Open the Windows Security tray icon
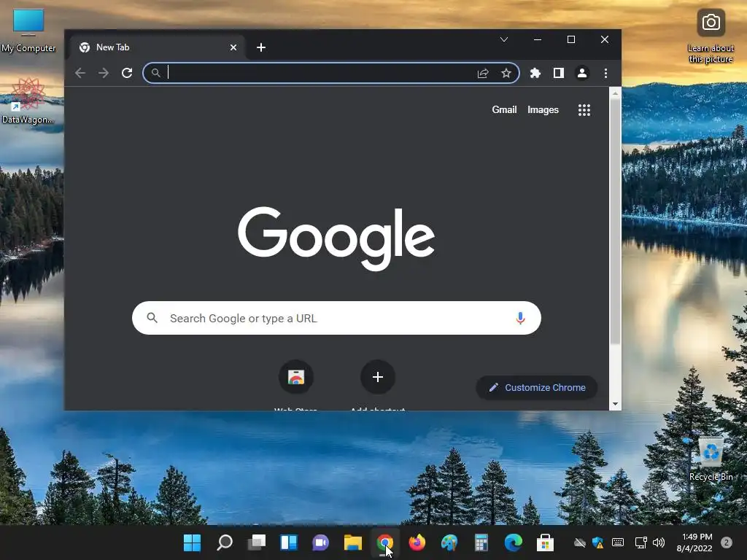747x560 pixels. point(598,542)
